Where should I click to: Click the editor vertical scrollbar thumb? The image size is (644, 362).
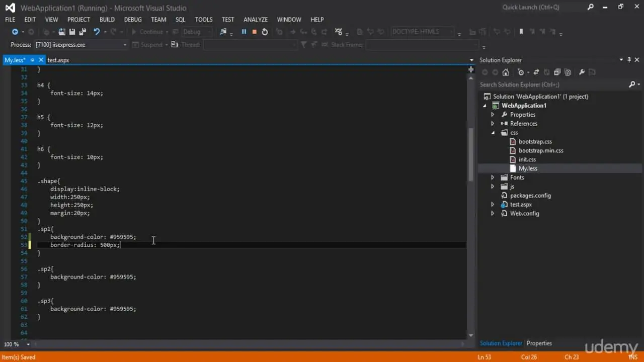[471, 154]
